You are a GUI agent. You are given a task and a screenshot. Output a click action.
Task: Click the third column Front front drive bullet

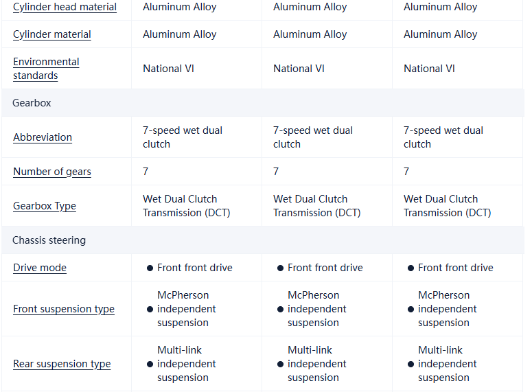pyautogui.click(x=410, y=268)
